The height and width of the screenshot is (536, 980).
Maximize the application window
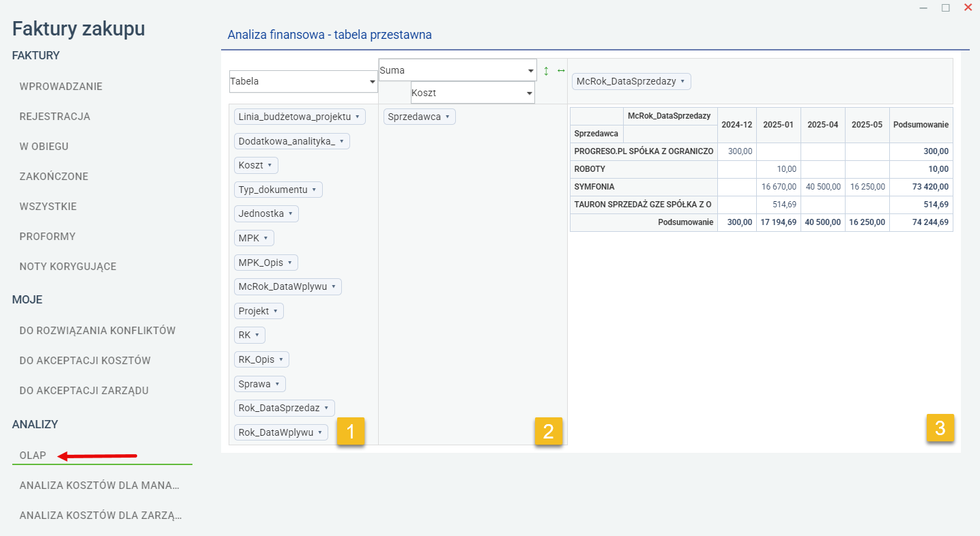[x=946, y=8]
